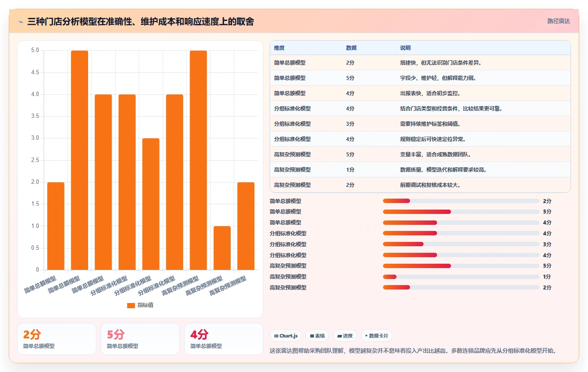
Task: Click the 简单总额模型 progress bar showing 2分
Action: (x=461, y=201)
